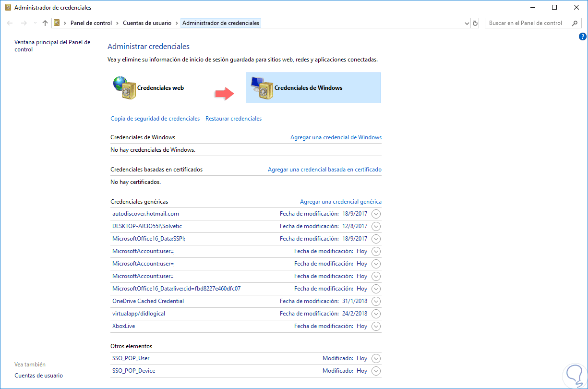Select OneDrive Cached Credential entry
The height and width of the screenshot is (389, 588).
(x=148, y=301)
